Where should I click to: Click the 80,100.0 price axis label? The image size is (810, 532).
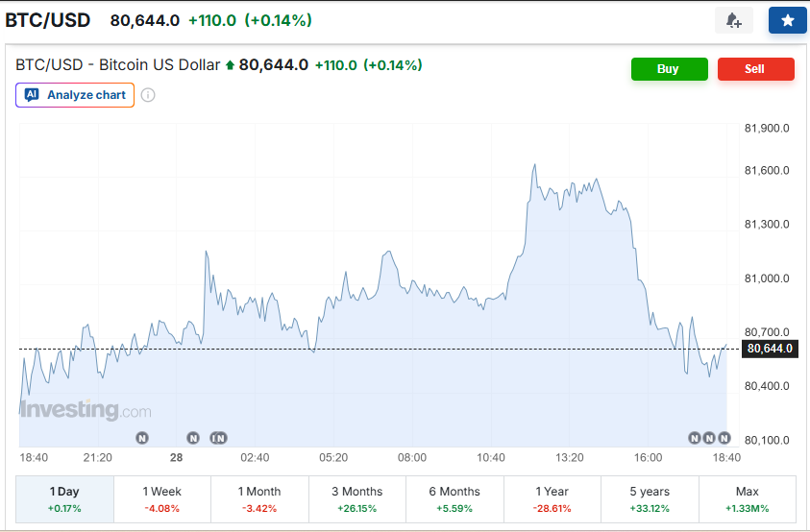tap(767, 440)
